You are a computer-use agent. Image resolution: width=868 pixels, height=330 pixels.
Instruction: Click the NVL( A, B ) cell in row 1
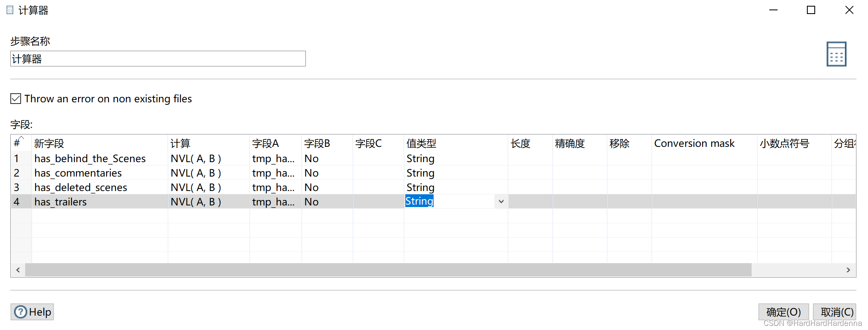(x=209, y=158)
